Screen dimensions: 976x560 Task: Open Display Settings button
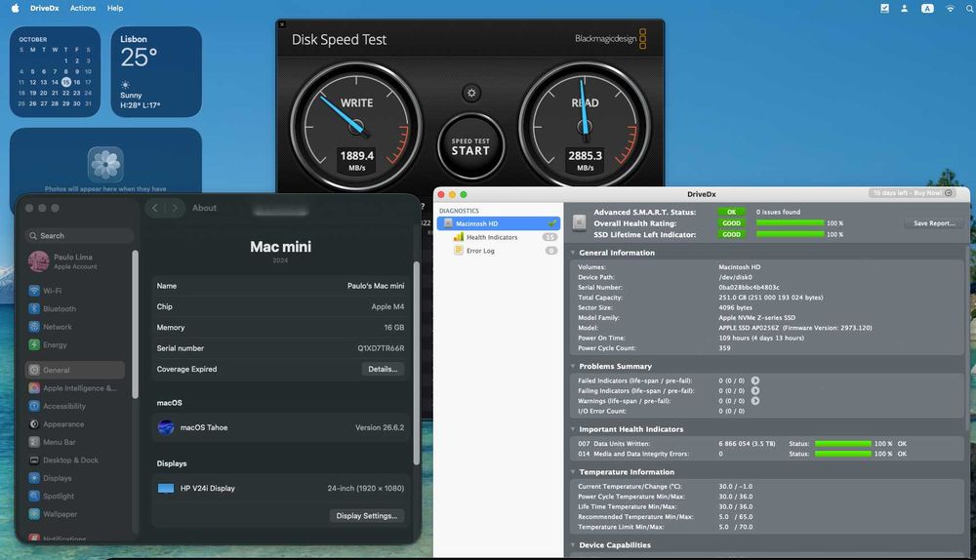coord(367,516)
